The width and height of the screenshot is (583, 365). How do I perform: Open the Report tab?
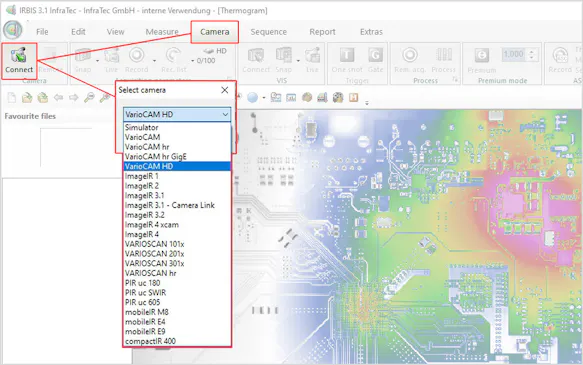(322, 32)
